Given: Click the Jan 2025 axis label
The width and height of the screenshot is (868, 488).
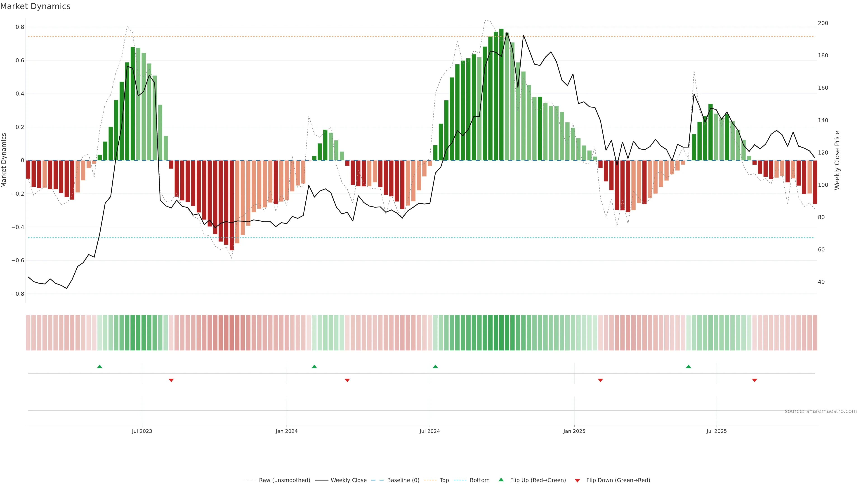Looking at the screenshot, I should click(574, 431).
